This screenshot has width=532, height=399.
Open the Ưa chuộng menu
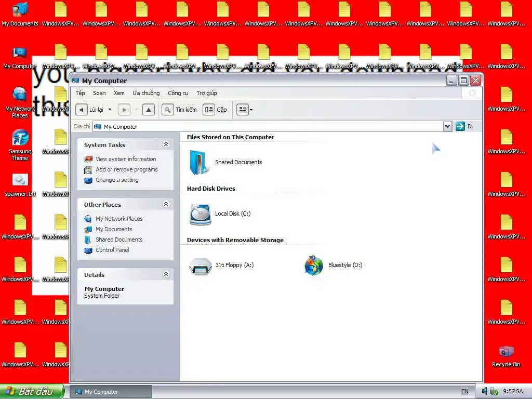[x=146, y=93]
